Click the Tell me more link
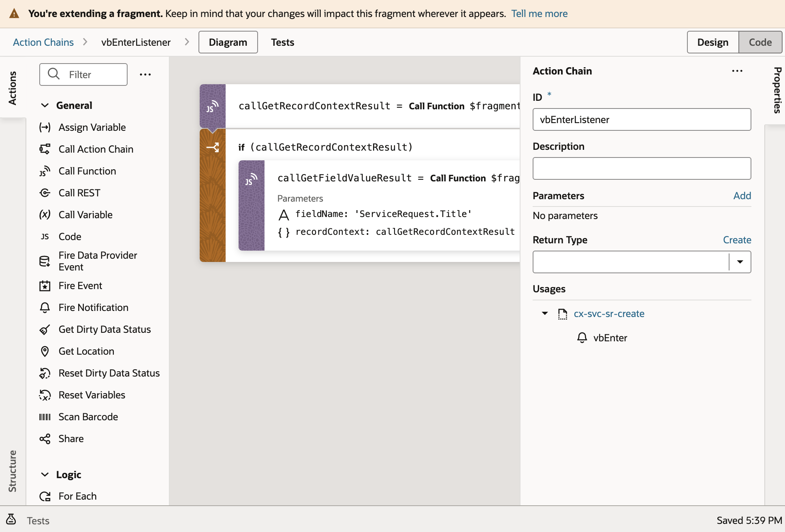This screenshot has width=785, height=532. point(539,14)
